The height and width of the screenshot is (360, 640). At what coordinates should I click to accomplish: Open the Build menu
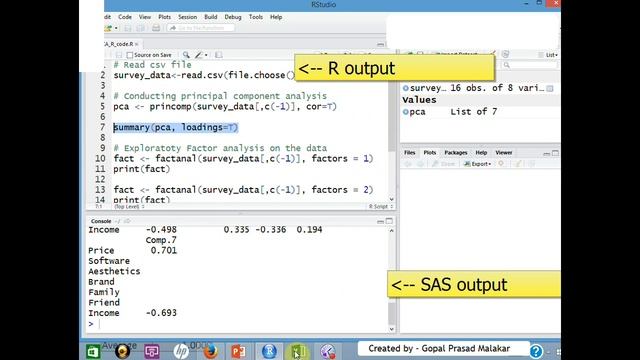(211, 17)
